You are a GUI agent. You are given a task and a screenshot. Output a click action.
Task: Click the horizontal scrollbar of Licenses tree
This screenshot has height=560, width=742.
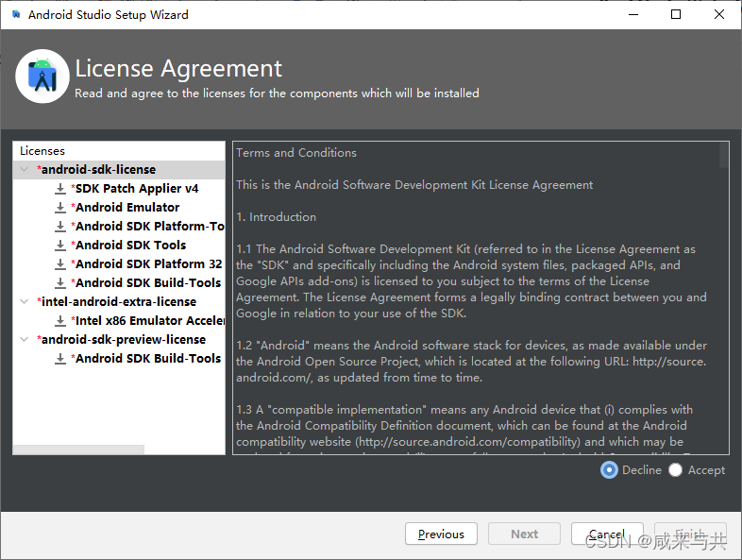[78, 450]
